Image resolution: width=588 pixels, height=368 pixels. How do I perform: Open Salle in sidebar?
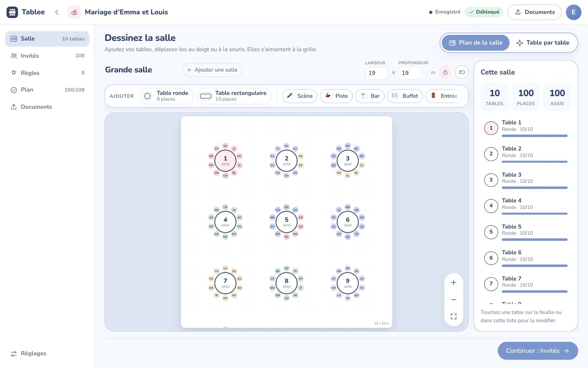tap(47, 39)
